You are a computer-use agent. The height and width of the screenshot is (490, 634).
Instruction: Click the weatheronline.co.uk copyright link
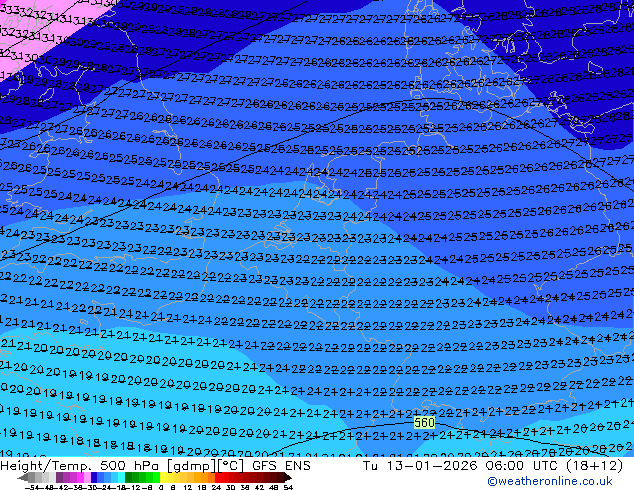pos(550,481)
